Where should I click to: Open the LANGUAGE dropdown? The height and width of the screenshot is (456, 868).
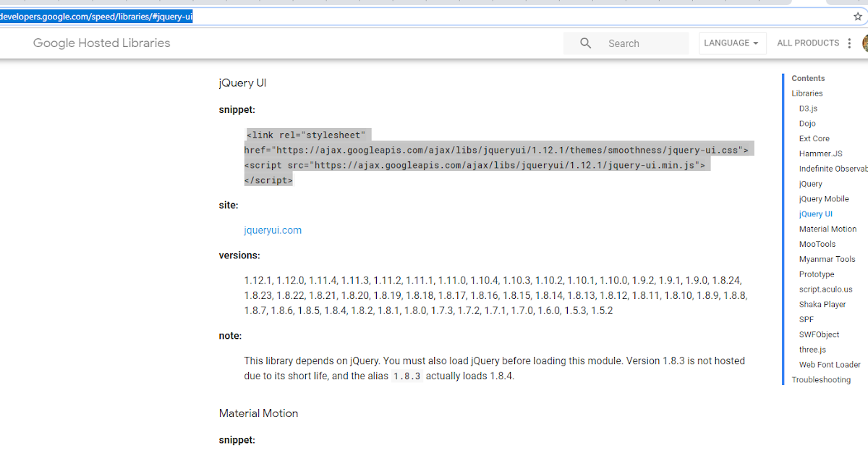(731, 43)
